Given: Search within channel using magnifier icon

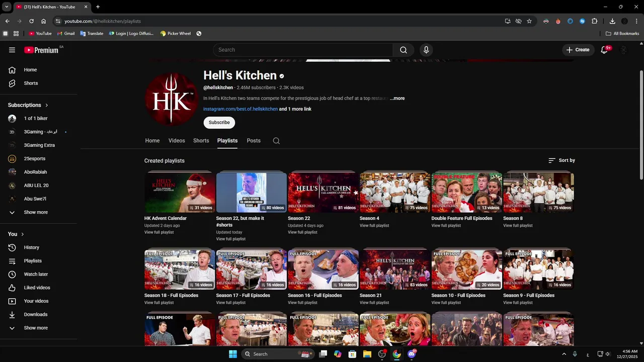Looking at the screenshot, I should [x=276, y=141].
